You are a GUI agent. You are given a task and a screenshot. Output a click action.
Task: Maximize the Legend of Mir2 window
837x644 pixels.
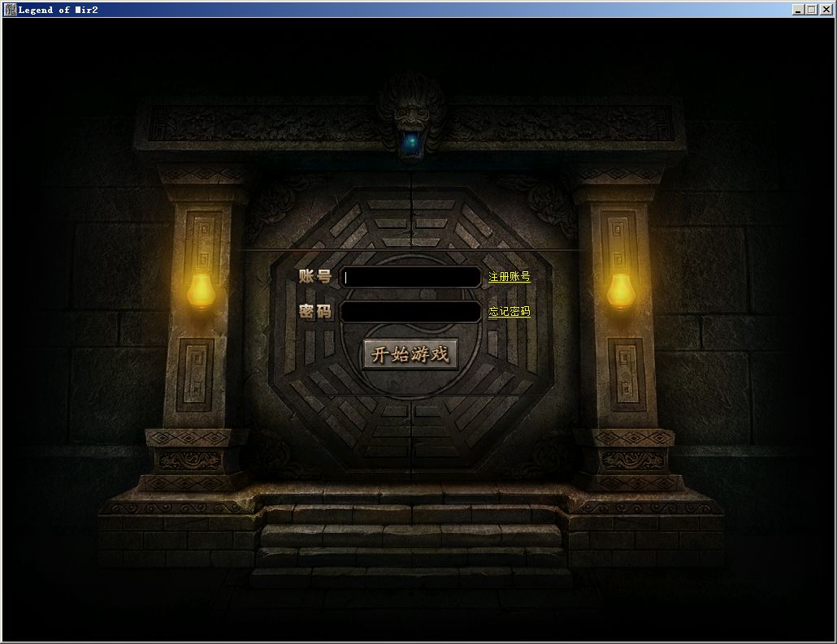tap(811, 10)
